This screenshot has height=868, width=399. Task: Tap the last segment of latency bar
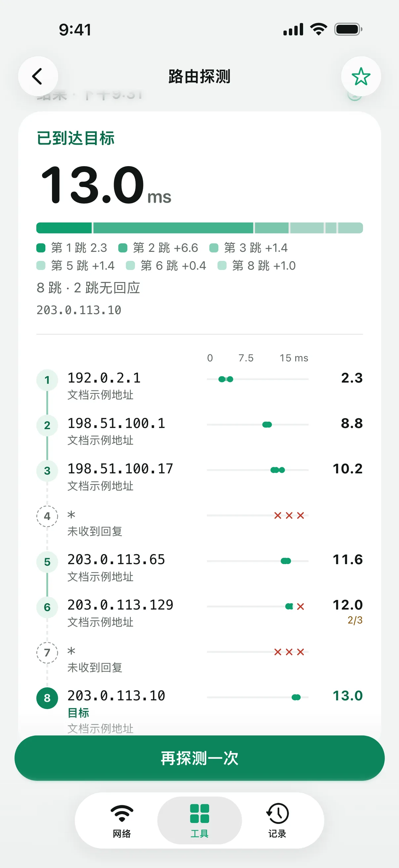click(x=350, y=228)
